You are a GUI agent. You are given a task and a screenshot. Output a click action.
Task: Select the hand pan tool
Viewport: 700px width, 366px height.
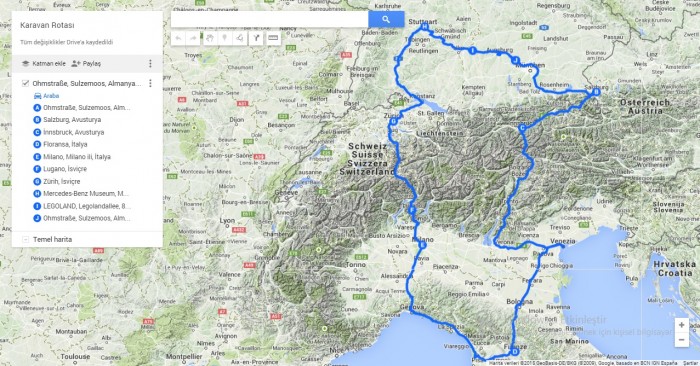tap(209, 38)
